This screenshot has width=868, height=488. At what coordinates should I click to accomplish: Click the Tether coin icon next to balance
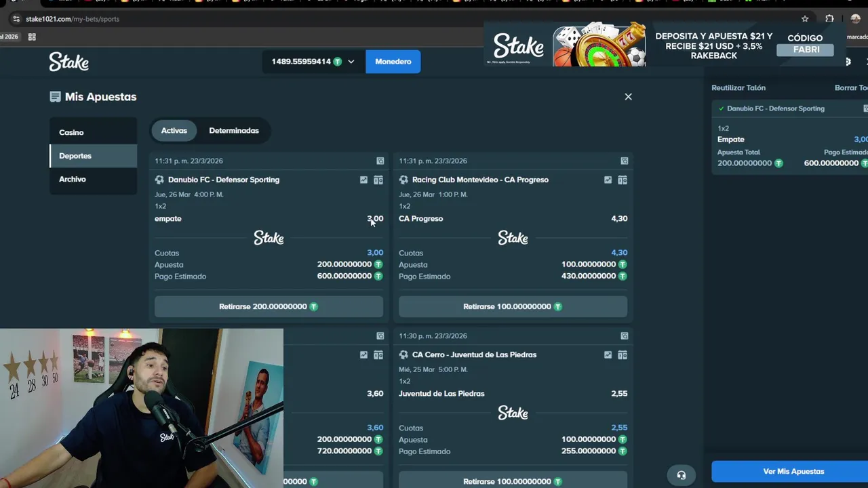pyautogui.click(x=338, y=62)
